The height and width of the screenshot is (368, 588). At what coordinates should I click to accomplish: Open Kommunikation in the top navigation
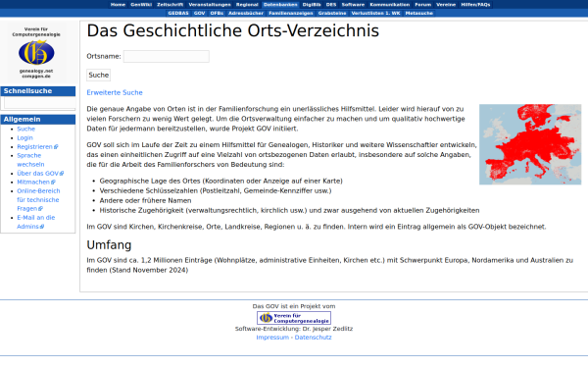coord(390,5)
